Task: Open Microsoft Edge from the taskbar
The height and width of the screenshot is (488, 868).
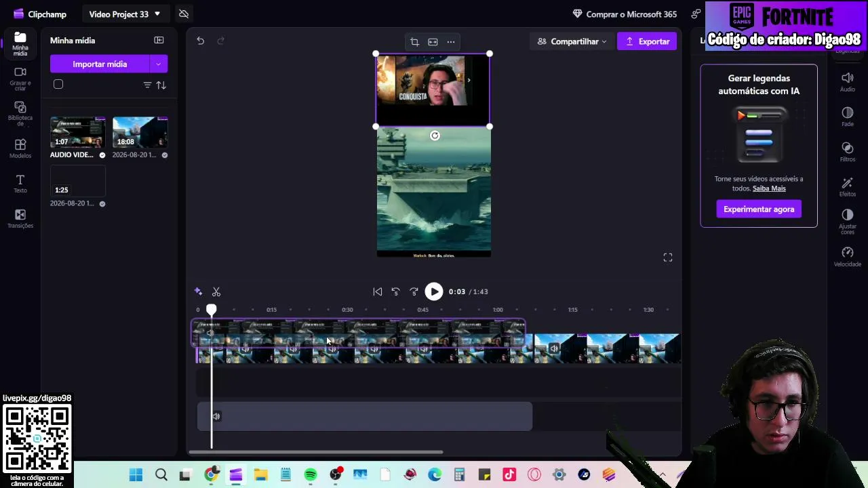Action: (x=435, y=475)
